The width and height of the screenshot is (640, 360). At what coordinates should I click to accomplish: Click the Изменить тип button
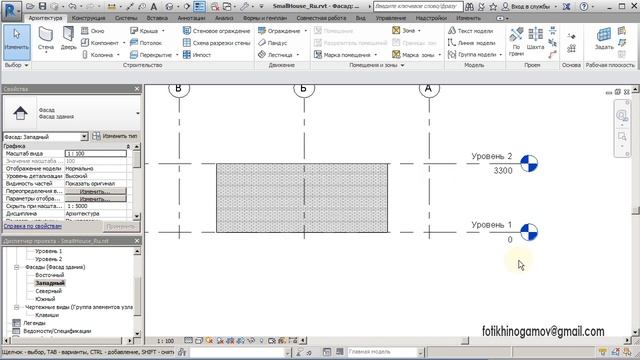click(115, 136)
